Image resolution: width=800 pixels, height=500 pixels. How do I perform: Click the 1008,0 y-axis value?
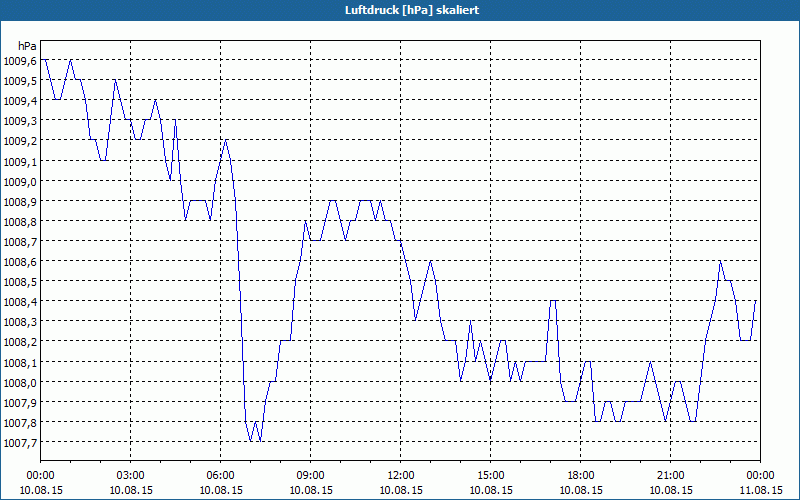click(20, 383)
